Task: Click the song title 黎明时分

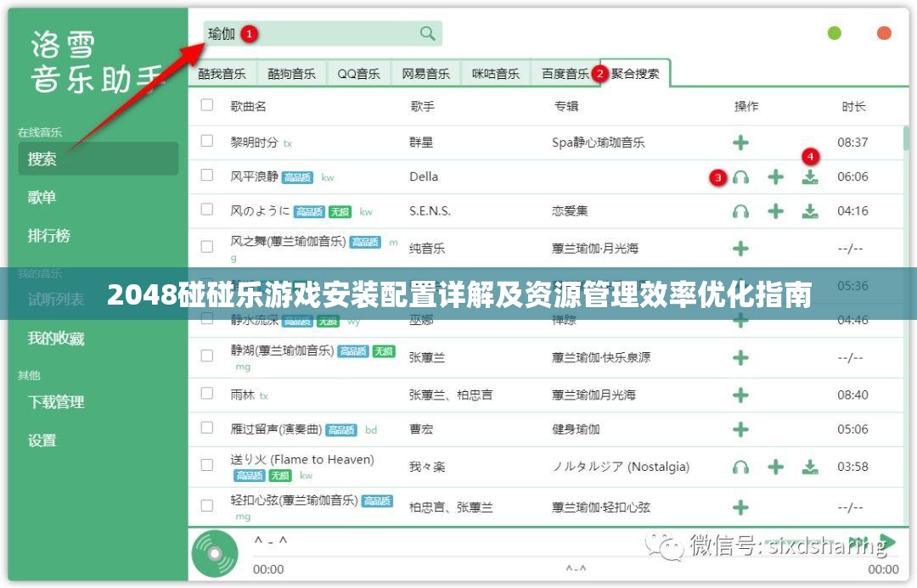Action: (255, 142)
